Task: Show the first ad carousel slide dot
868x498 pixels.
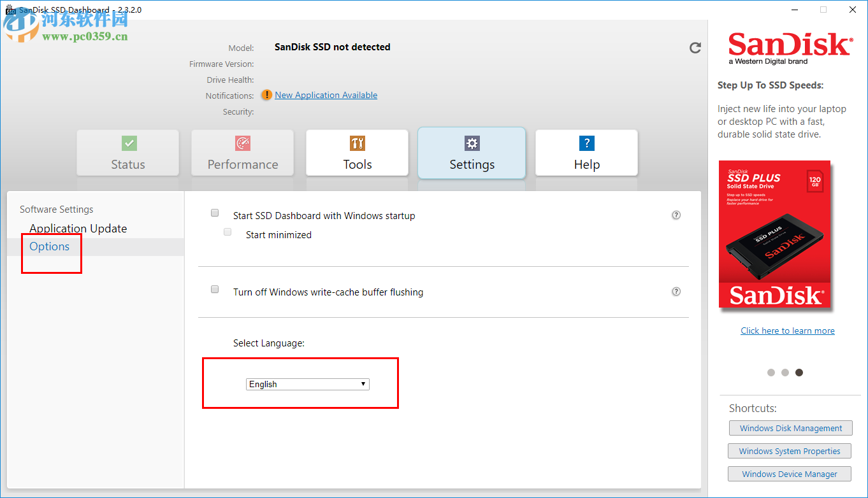Action: pyautogui.click(x=771, y=373)
